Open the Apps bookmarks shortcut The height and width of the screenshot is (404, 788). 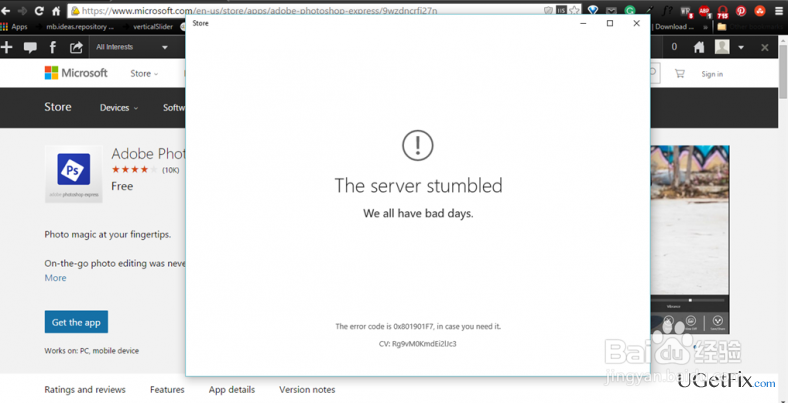(14, 27)
